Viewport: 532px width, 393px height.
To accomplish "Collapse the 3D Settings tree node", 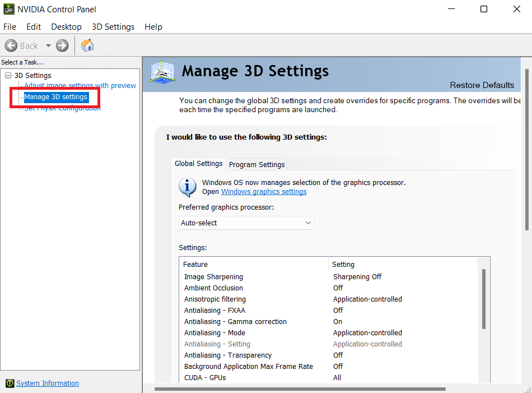I will tap(8, 76).
